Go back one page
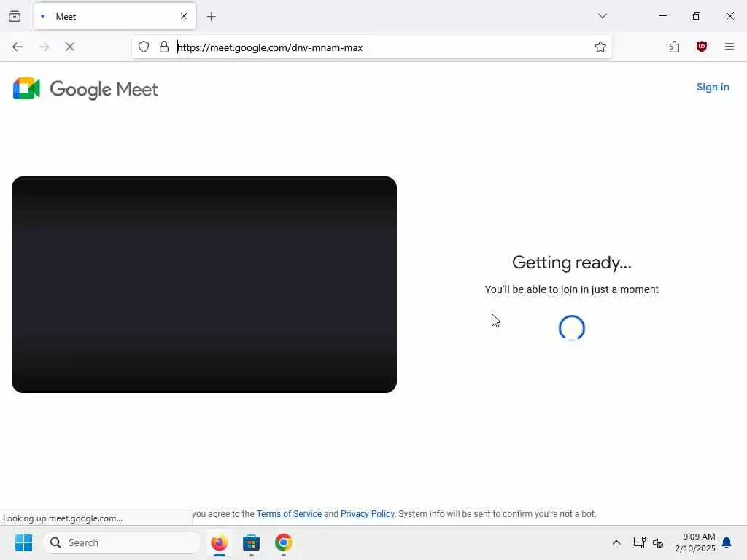This screenshot has height=560, width=747. (x=18, y=47)
